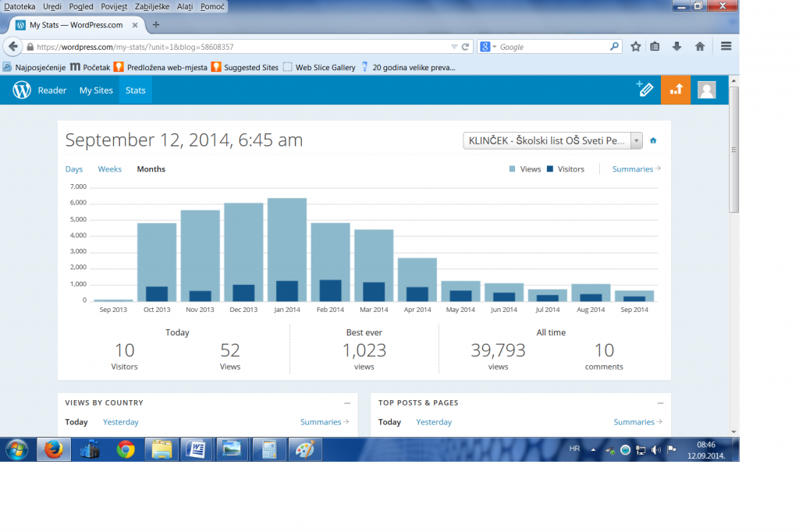Collapse the Views by Country panel

[x=346, y=403]
